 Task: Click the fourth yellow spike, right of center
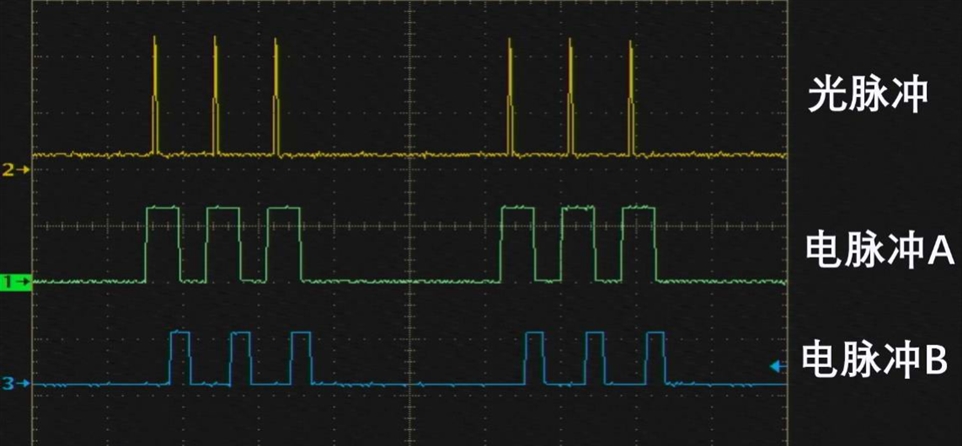[510, 100]
